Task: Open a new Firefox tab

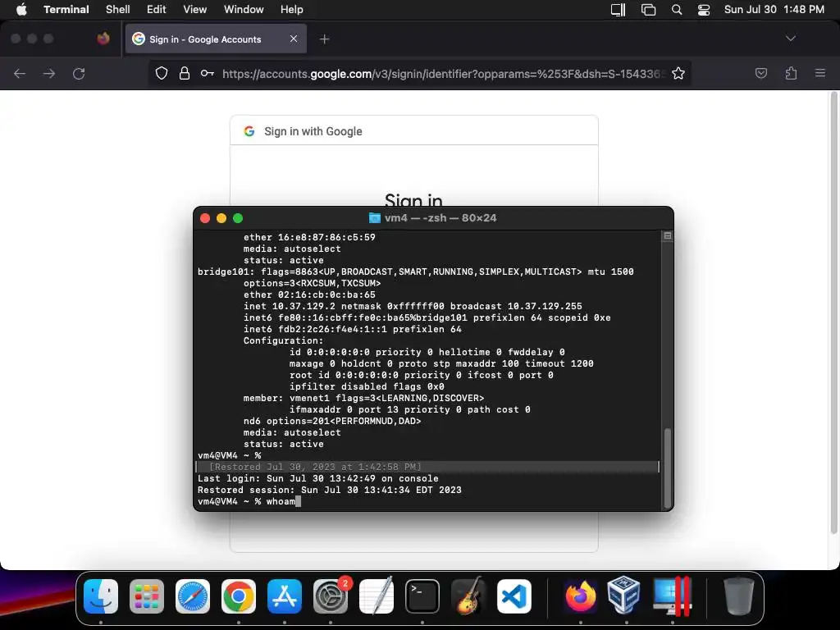Action: 324,39
